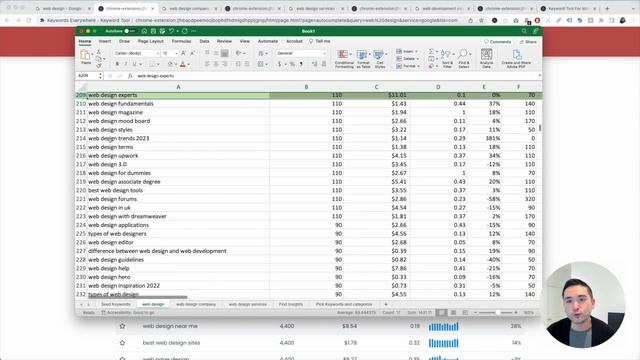Image resolution: width=640 pixels, height=360 pixels.
Task: Click the comma style icon
Action: coord(301,64)
